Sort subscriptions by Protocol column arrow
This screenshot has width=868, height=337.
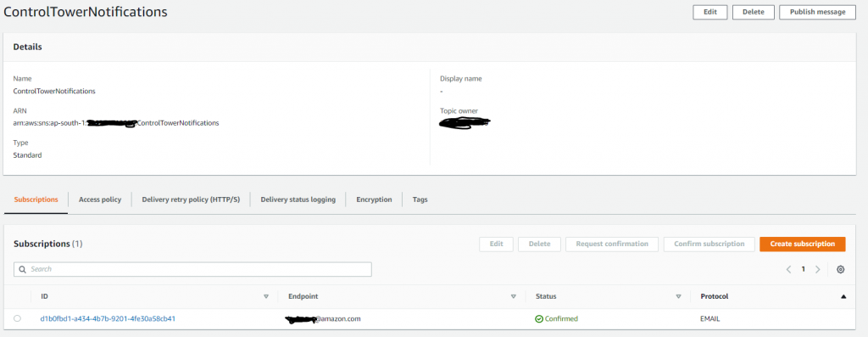(843, 296)
